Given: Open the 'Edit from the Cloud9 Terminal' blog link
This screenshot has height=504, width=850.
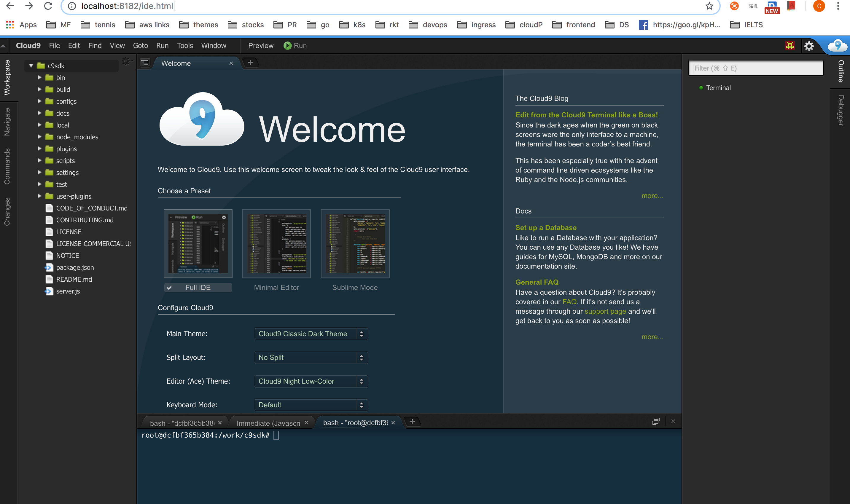Looking at the screenshot, I should (x=586, y=115).
